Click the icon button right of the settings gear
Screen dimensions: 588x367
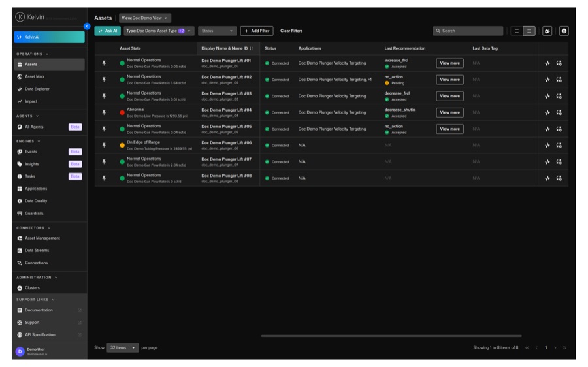coord(564,31)
